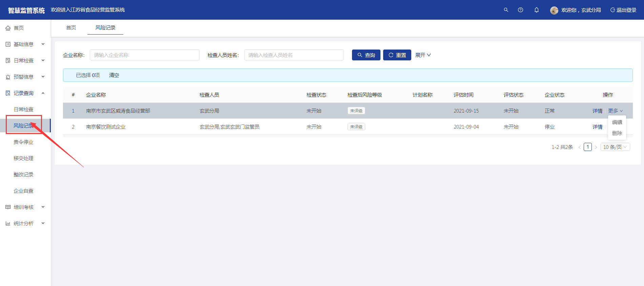
Task: Switch to the 首页 tab
Action: pyautogui.click(x=71, y=28)
